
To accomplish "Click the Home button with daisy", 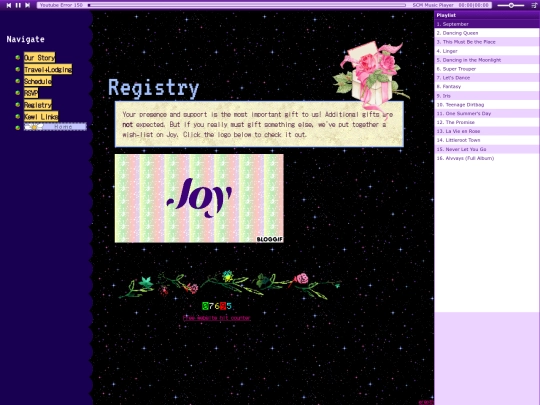I will pyautogui.click(x=55, y=127).
